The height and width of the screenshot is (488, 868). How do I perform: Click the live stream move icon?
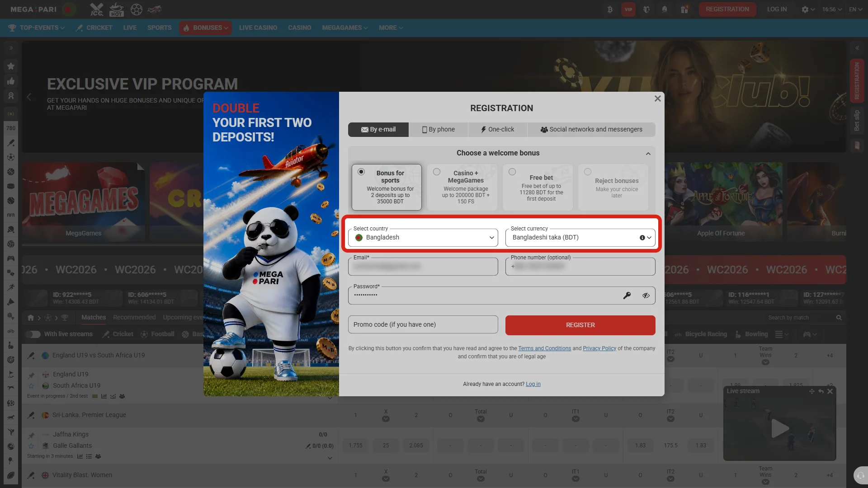pos(812,391)
